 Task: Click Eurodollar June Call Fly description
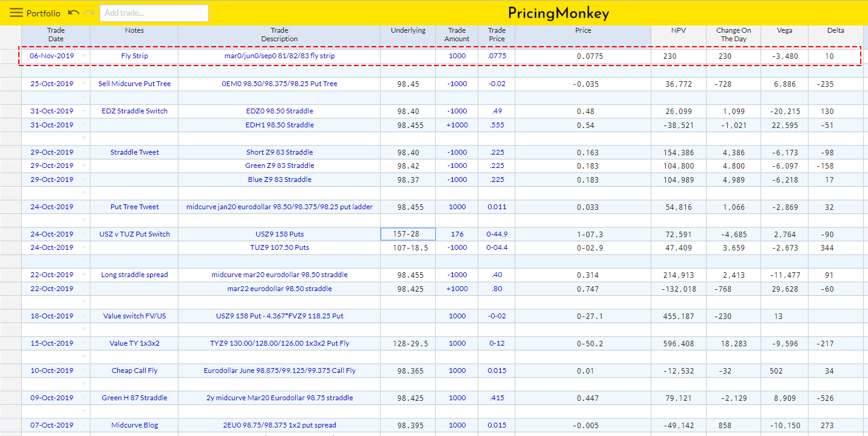click(279, 371)
